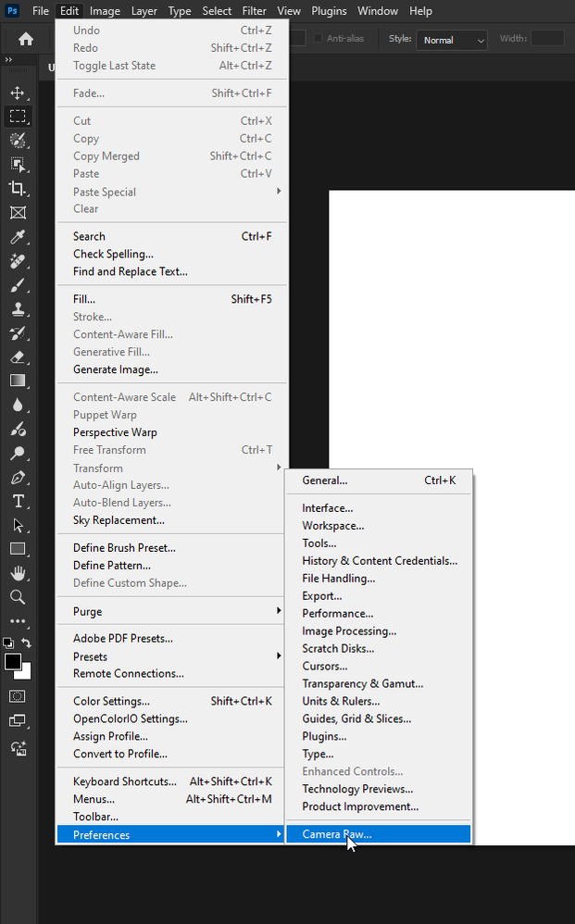This screenshot has width=575, height=924.
Task: Select the Rectangular Marquee tool
Action: [x=18, y=116]
